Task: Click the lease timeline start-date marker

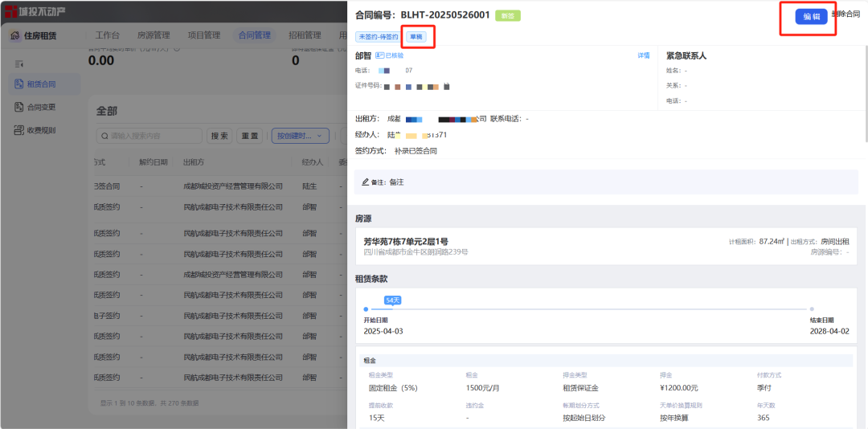Action: click(x=366, y=308)
